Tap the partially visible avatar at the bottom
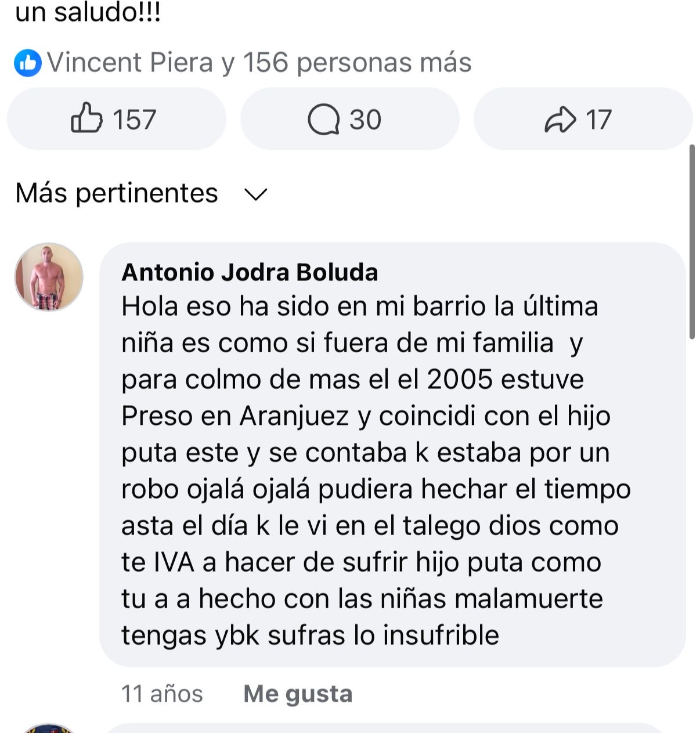 point(49,728)
